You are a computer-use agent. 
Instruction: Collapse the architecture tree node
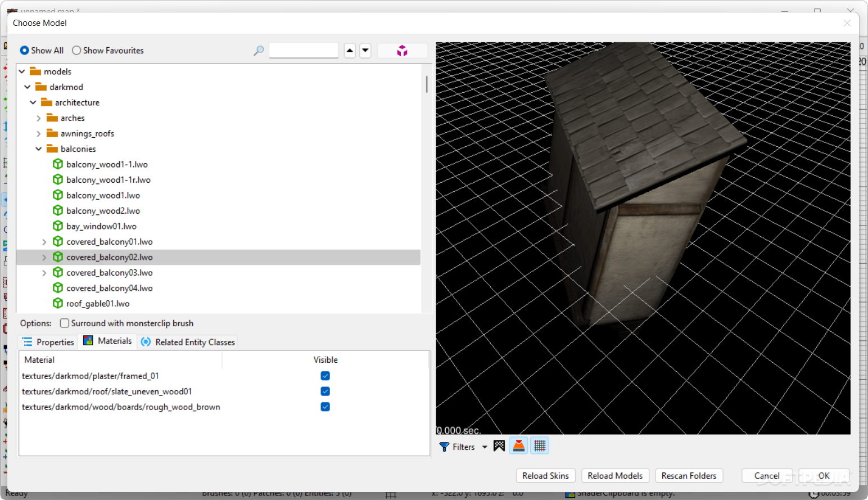click(x=33, y=102)
